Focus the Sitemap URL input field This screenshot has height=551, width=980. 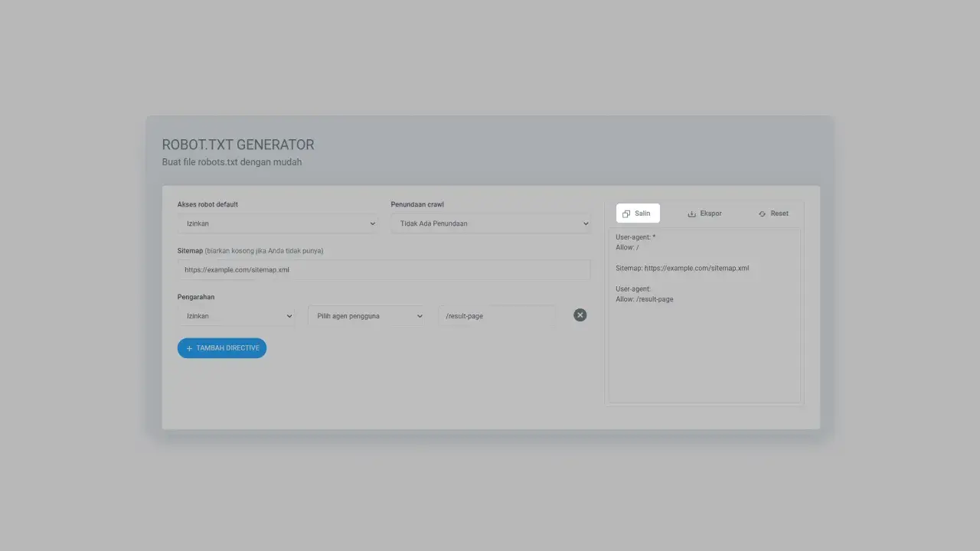coord(383,269)
